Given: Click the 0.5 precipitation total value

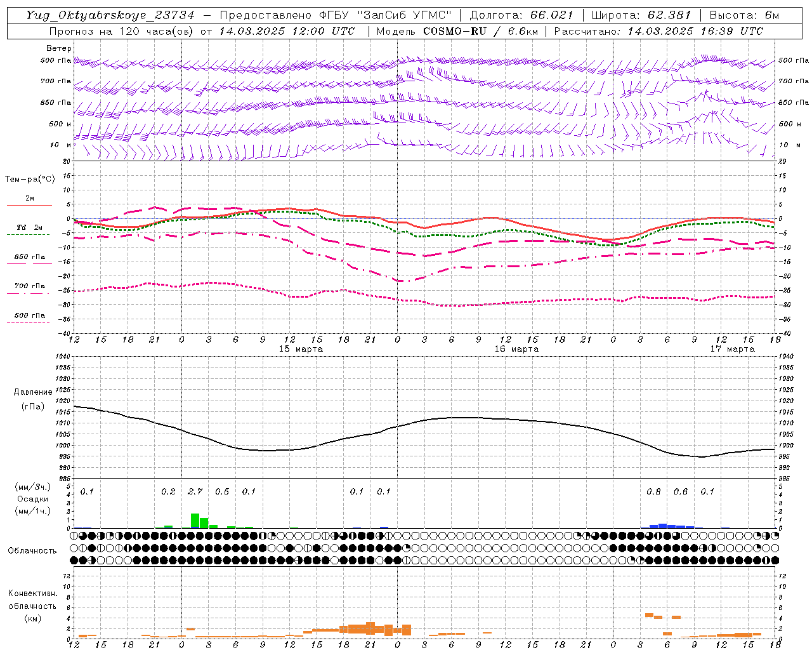Looking at the screenshot, I should coord(222,491).
